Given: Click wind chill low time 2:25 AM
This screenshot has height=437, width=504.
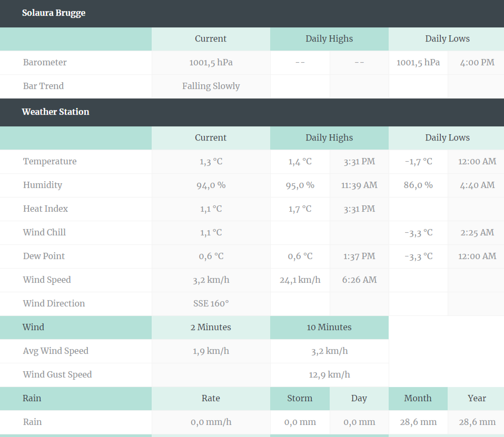Looking at the screenshot, I should pyautogui.click(x=477, y=232).
